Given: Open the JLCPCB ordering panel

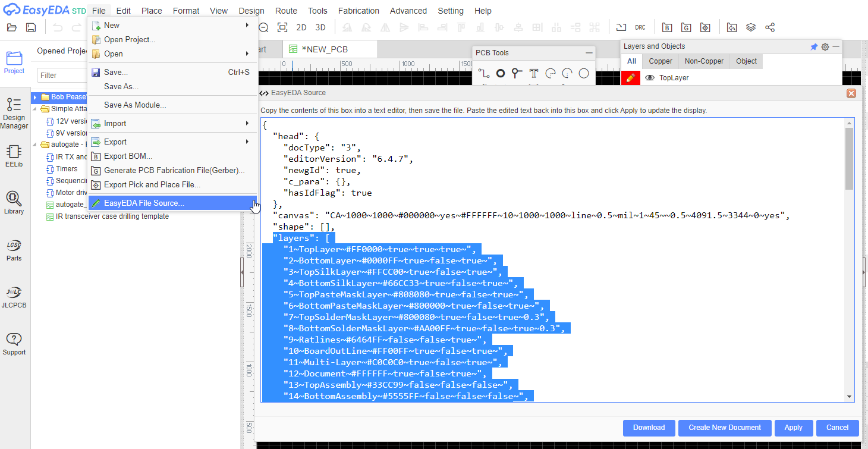Looking at the screenshot, I should click(x=14, y=297).
